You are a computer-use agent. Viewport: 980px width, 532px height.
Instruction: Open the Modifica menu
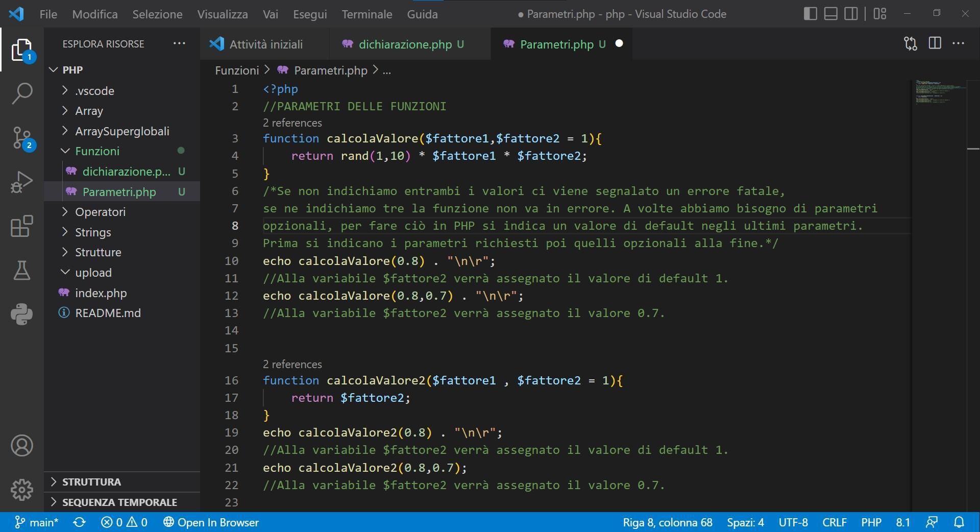point(95,14)
